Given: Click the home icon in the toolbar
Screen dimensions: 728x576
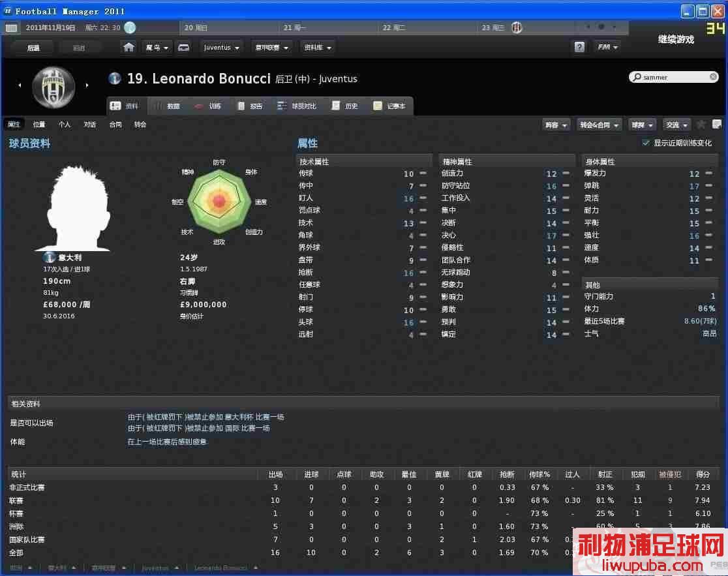Looking at the screenshot, I should pos(129,48).
